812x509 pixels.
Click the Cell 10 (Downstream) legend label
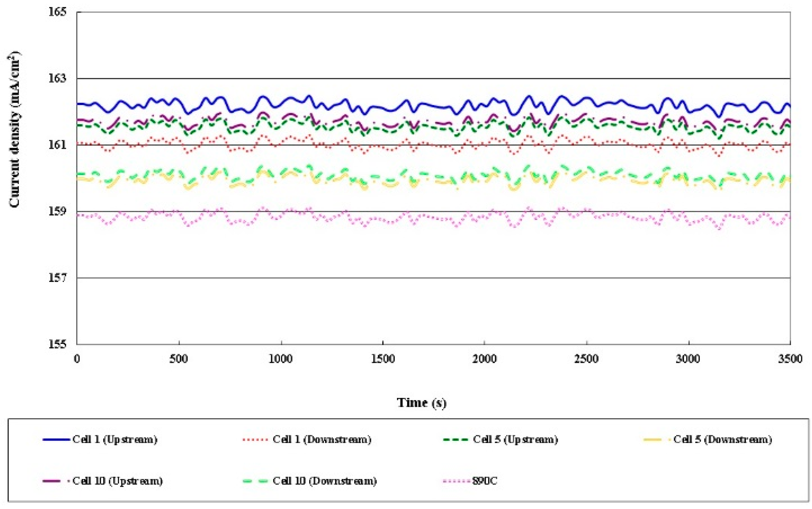coord(325,481)
